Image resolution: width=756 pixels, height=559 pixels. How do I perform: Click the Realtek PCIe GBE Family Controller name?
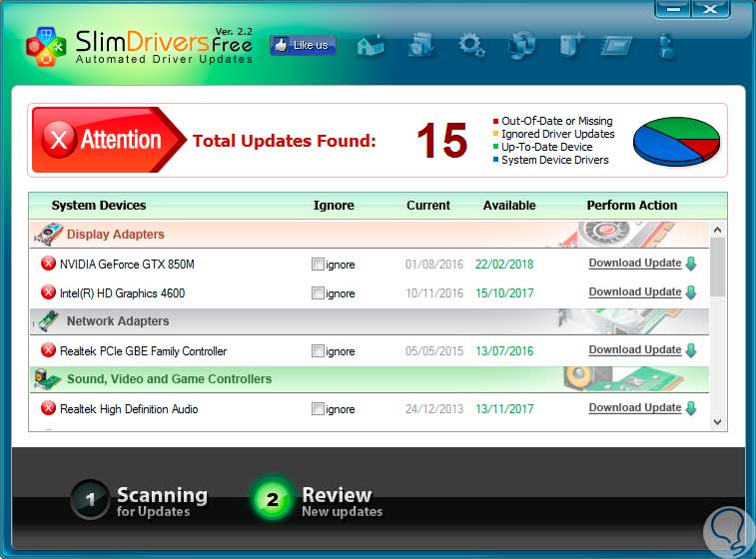143,350
